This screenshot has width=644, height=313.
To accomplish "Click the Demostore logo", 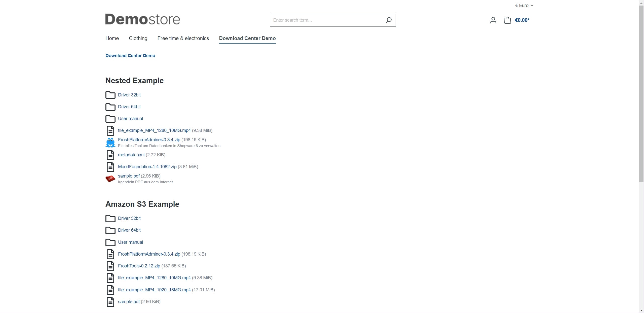I will point(143,19).
